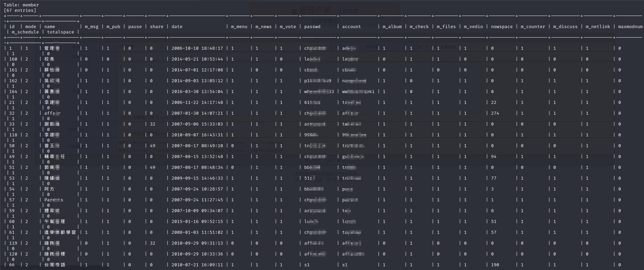The height and width of the screenshot is (270, 644).
Task: Click the "maxmodnum" column header
Action: 630,27
